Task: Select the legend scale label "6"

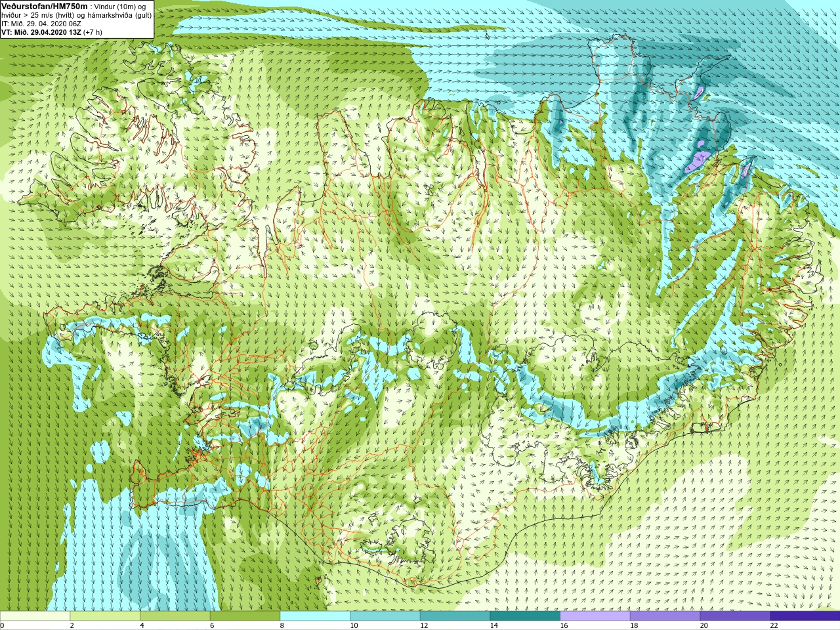Action: (x=212, y=625)
